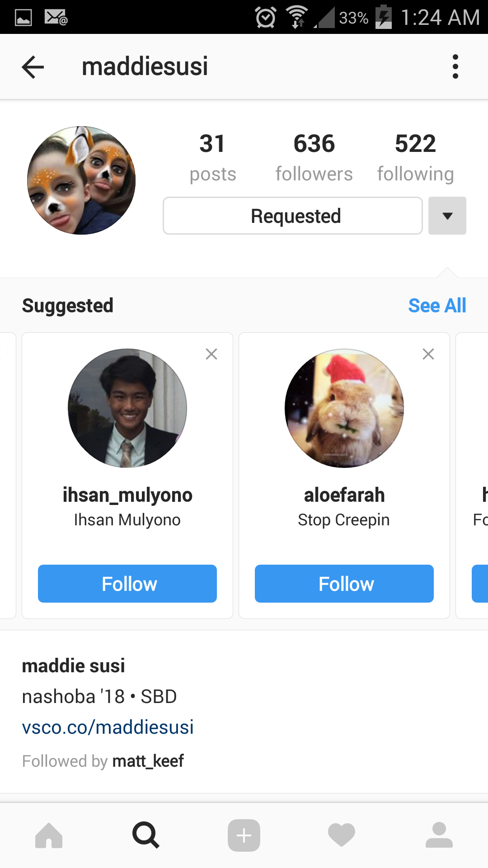Image resolution: width=488 pixels, height=868 pixels.
Task: Open matt_keef's profile from Followed by
Action: [148, 761]
